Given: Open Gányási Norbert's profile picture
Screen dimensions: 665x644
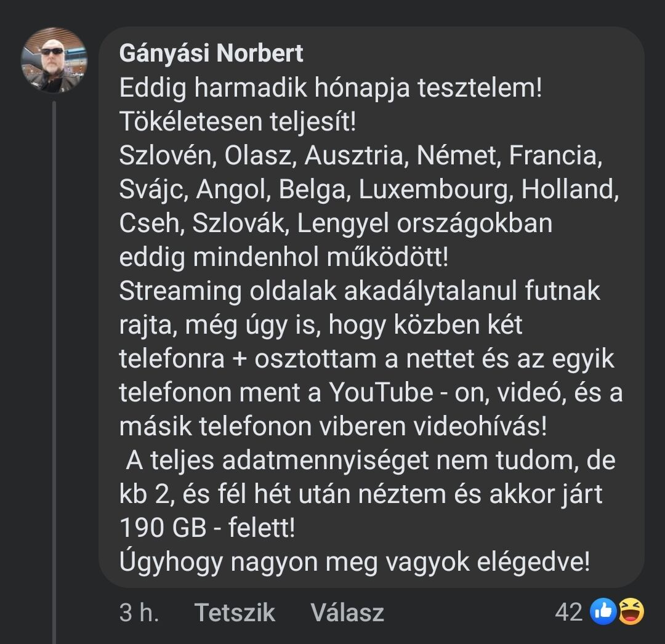Looking at the screenshot, I should pos(54,60).
